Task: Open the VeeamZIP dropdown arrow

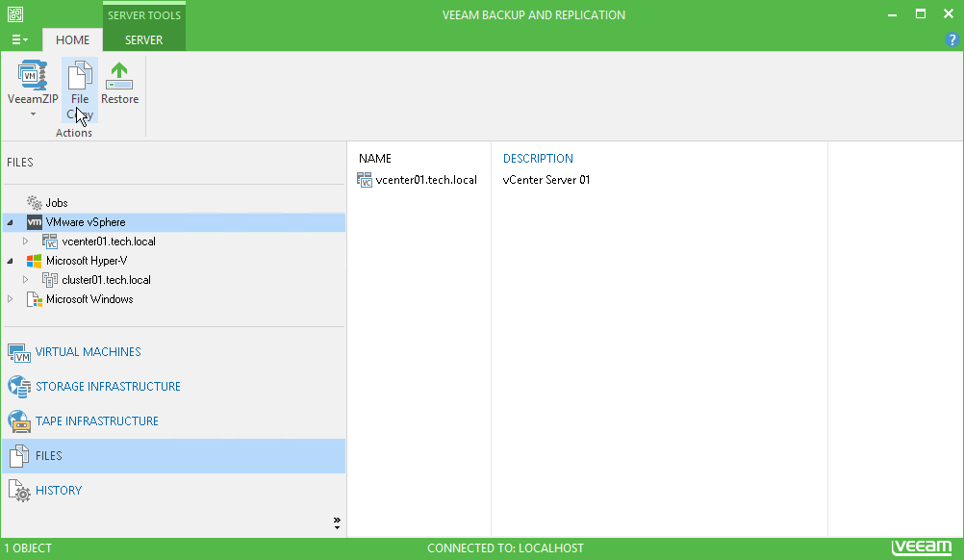Action: [33, 115]
